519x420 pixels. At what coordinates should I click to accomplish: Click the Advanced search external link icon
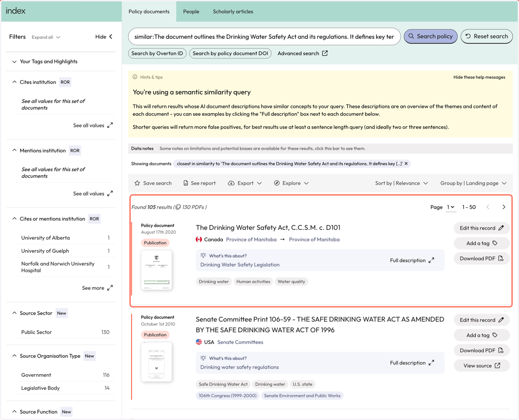pyautogui.click(x=325, y=53)
